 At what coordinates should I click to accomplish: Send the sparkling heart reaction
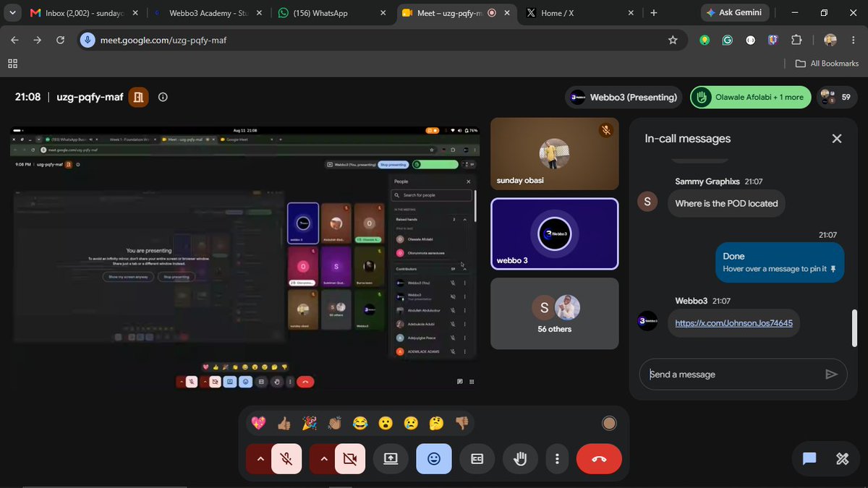(x=258, y=423)
